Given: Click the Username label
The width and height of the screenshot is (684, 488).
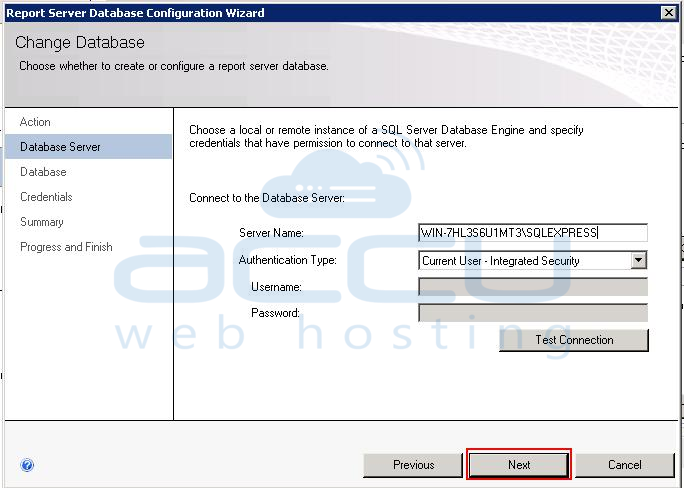Looking at the screenshot, I should pyautogui.click(x=276, y=287).
